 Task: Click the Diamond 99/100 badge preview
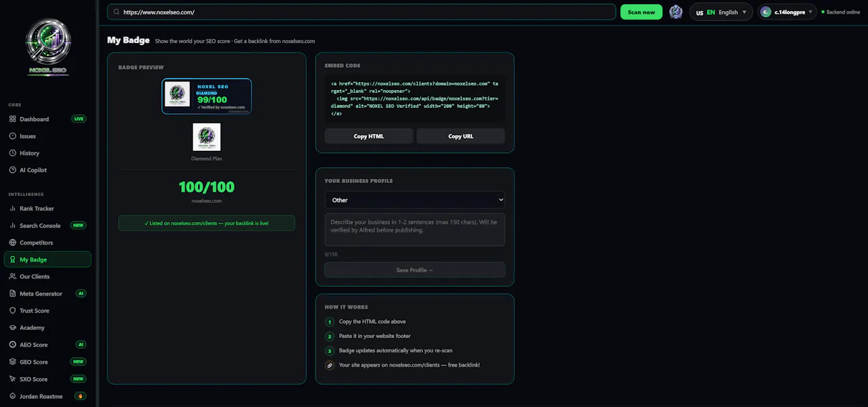206,96
